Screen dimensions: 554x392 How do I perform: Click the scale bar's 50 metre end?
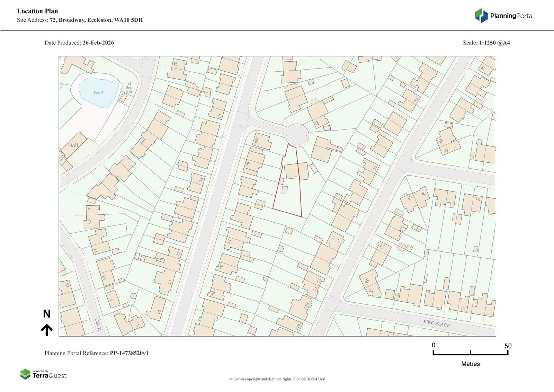click(x=508, y=353)
